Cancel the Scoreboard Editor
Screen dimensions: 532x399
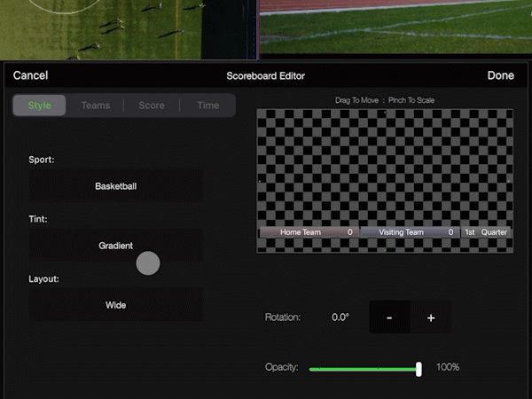point(31,76)
